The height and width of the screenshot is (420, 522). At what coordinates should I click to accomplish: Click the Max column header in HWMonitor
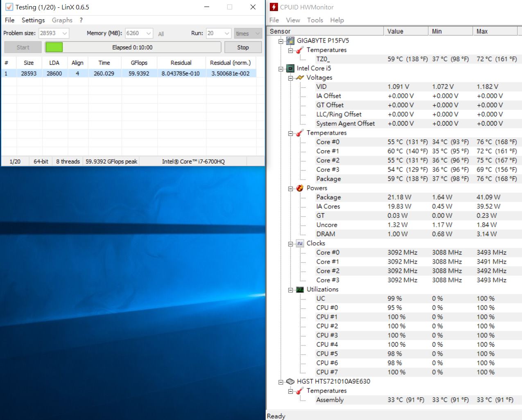[495, 31]
